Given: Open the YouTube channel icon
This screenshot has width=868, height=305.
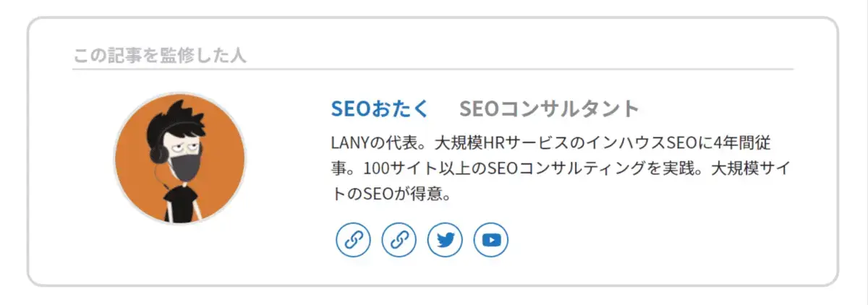Looking at the screenshot, I should 491,240.
